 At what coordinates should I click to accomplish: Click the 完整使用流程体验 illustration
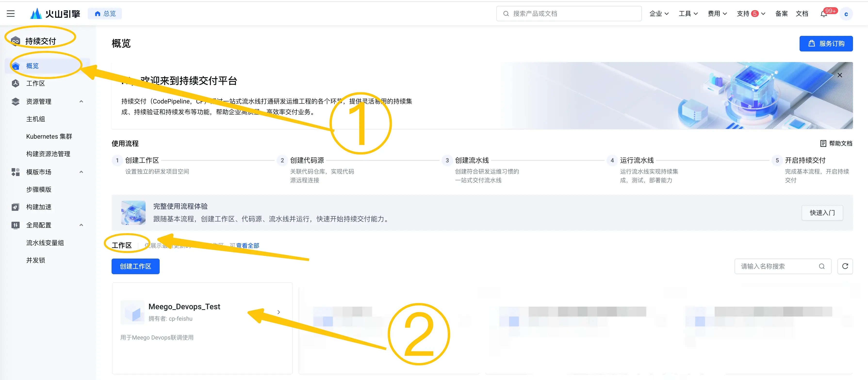[133, 213]
